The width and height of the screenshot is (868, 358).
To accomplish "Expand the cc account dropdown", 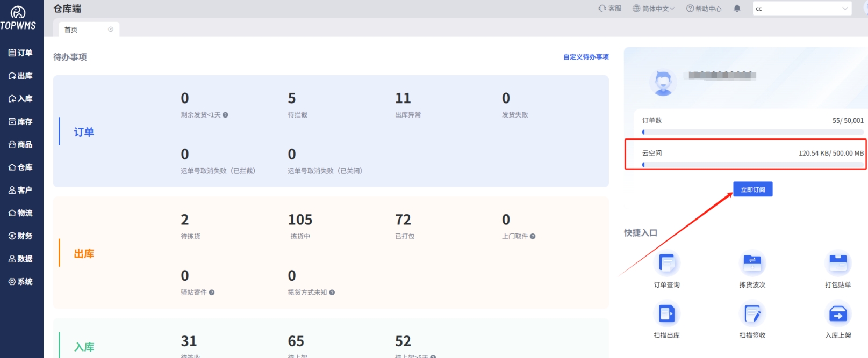I will click(x=802, y=9).
